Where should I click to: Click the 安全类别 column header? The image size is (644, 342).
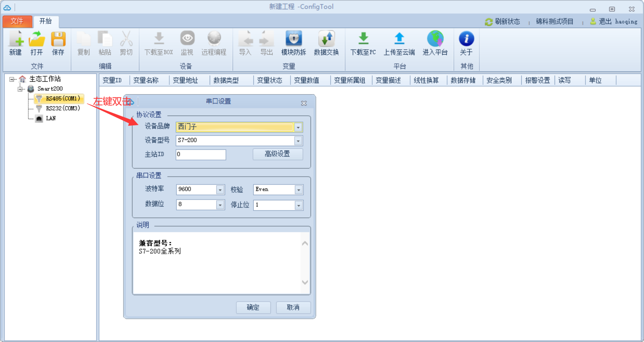click(499, 80)
